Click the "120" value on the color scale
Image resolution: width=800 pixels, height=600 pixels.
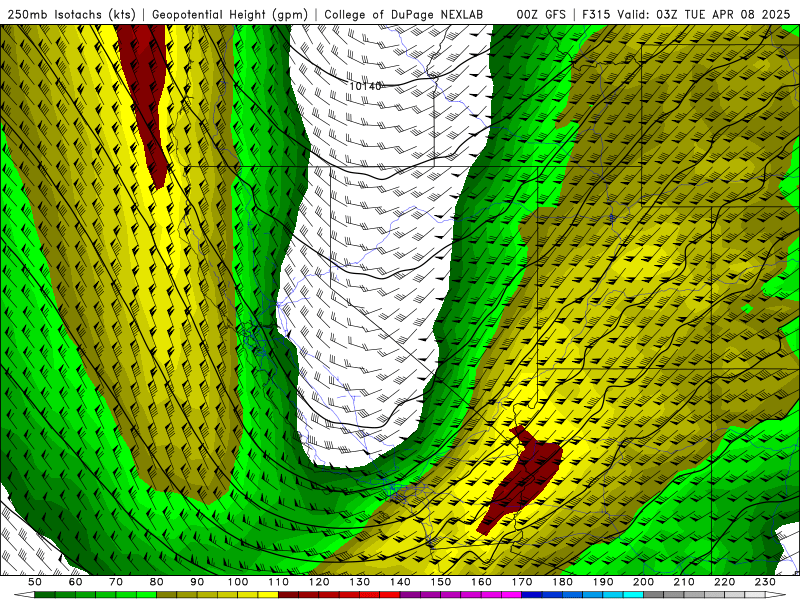coord(319,582)
